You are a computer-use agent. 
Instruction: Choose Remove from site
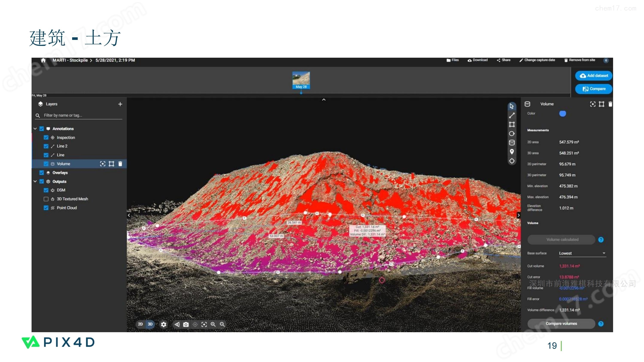pos(580,60)
